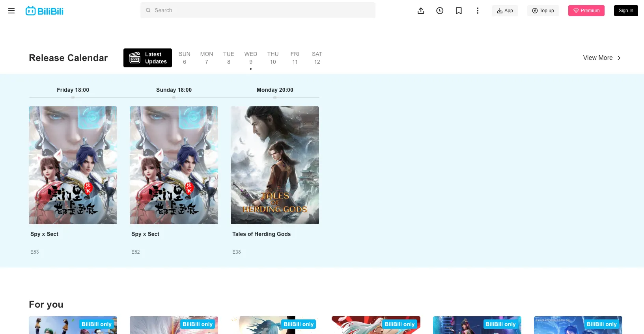Click the Sign In button
The width and height of the screenshot is (644, 334).
(x=626, y=11)
